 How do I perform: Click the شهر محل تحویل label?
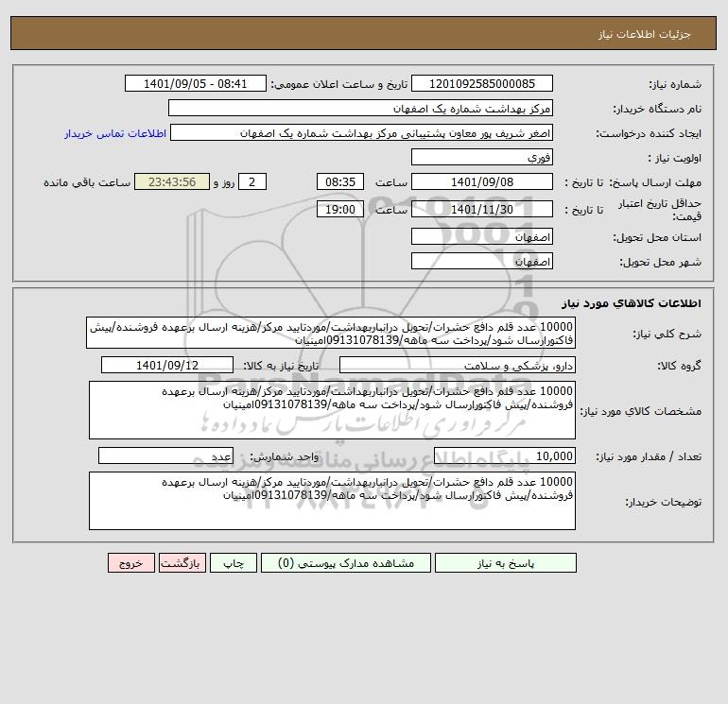pyautogui.click(x=661, y=263)
